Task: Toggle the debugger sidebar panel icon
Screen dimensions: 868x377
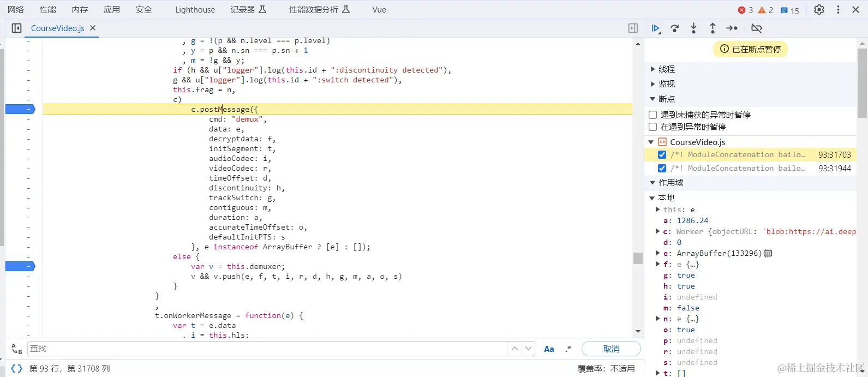Action: click(633, 28)
